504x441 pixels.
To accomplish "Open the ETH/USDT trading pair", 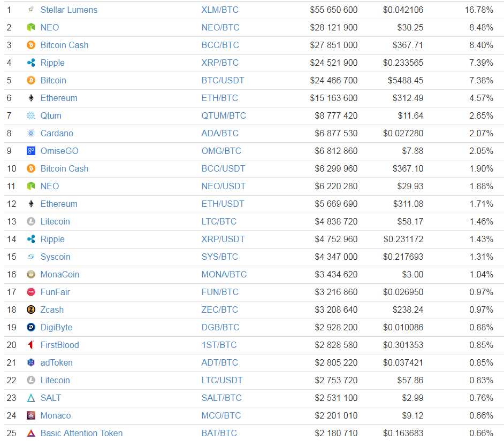I will coord(223,204).
